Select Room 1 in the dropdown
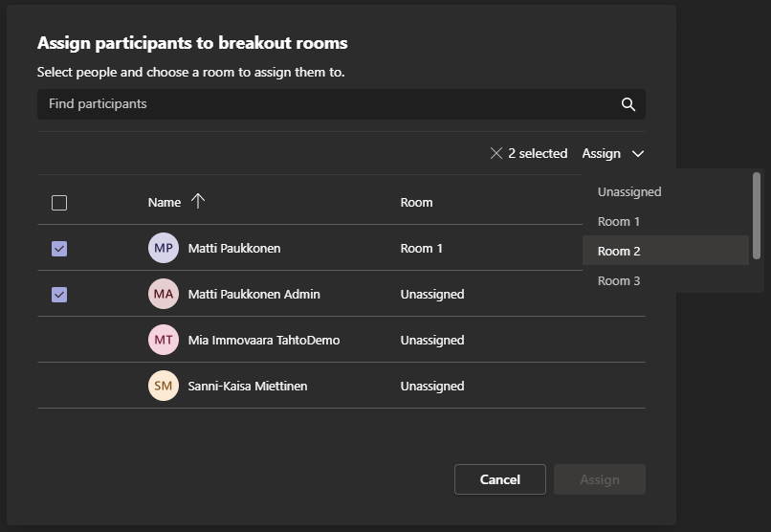 coord(619,221)
